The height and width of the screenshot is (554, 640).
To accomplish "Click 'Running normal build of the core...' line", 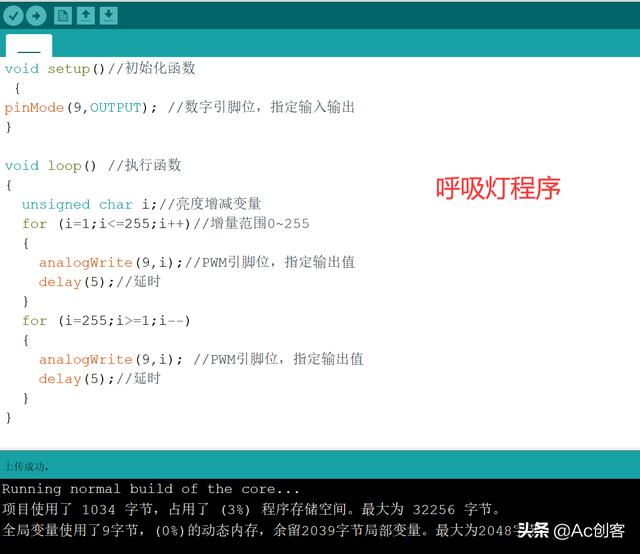I will 151,489.
